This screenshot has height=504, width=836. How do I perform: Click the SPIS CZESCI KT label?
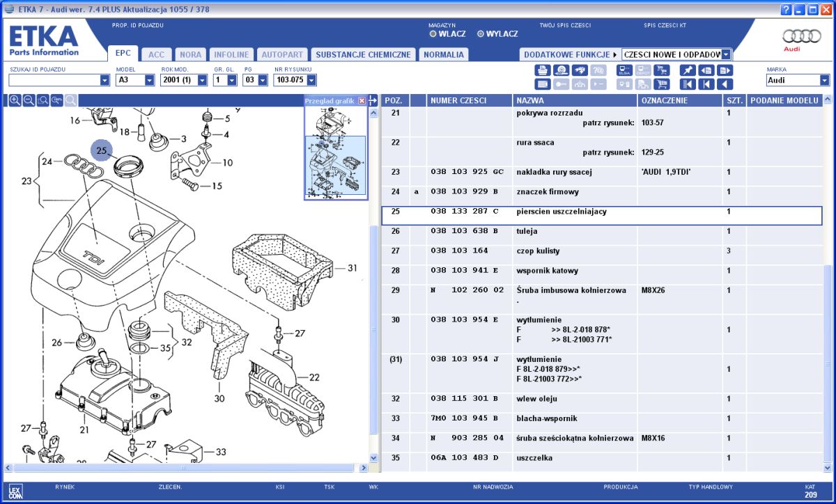click(x=665, y=26)
